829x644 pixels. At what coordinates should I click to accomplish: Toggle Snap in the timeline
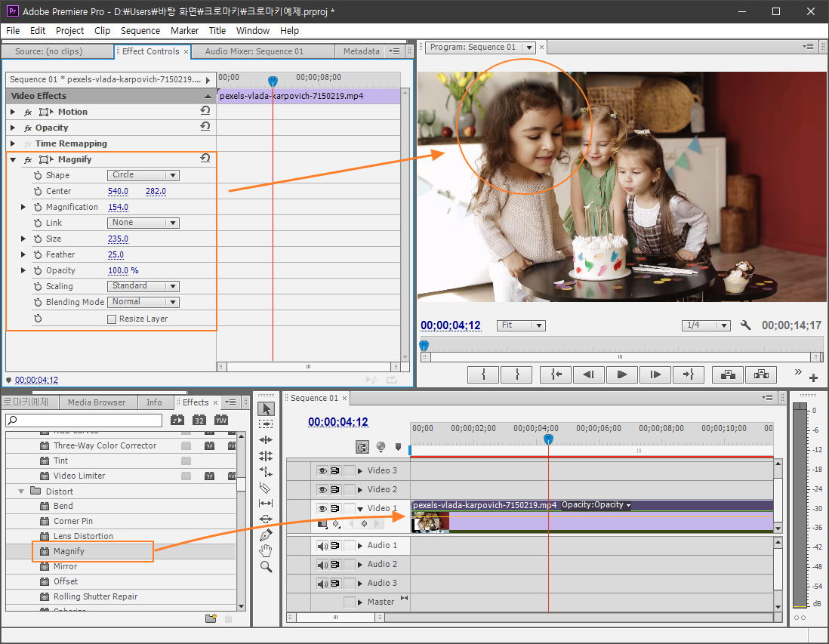[x=362, y=447]
